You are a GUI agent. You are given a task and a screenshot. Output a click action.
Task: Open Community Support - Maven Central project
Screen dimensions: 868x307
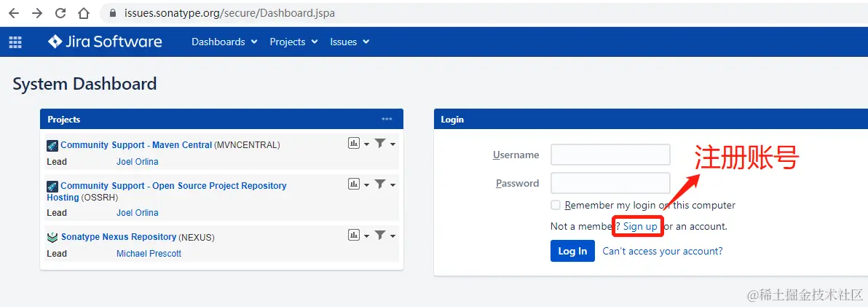[x=136, y=145]
